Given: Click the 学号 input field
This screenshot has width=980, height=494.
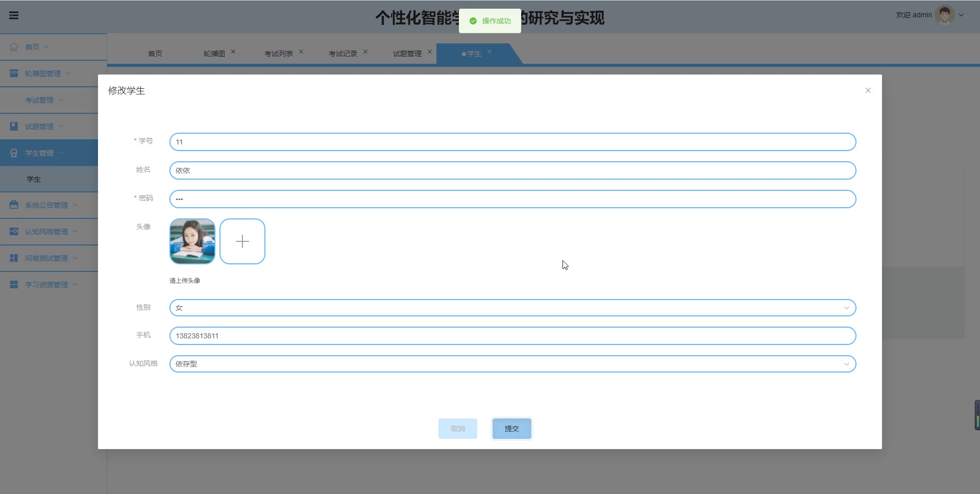Looking at the screenshot, I should (512, 142).
